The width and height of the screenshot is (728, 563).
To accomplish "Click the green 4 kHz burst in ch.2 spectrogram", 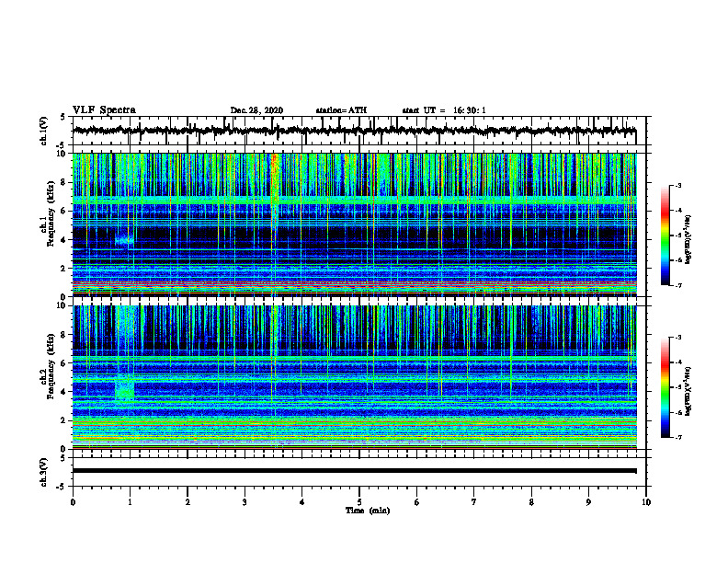I will [x=124, y=389].
